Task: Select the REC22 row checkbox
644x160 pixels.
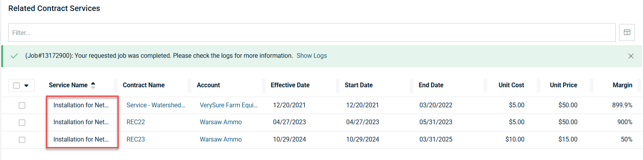Action: click(22, 123)
